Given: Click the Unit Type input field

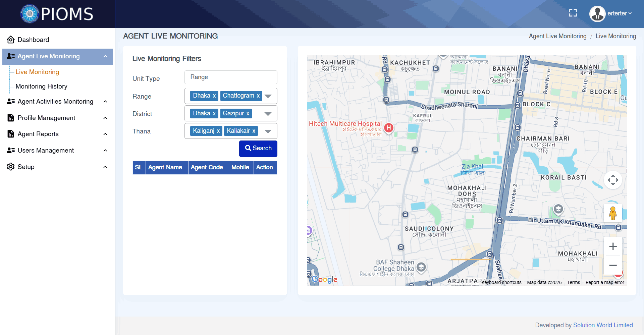Looking at the screenshot, I should pyautogui.click(x=231, y=77).
